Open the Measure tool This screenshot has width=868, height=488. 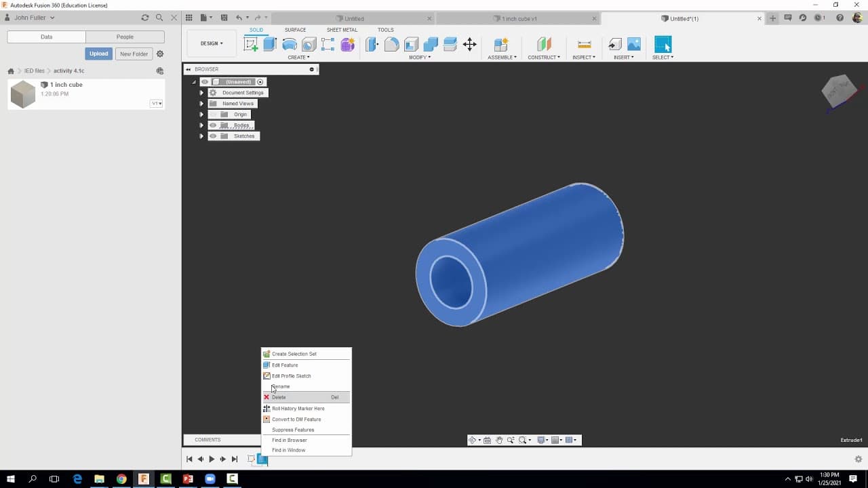pos(584,45)
